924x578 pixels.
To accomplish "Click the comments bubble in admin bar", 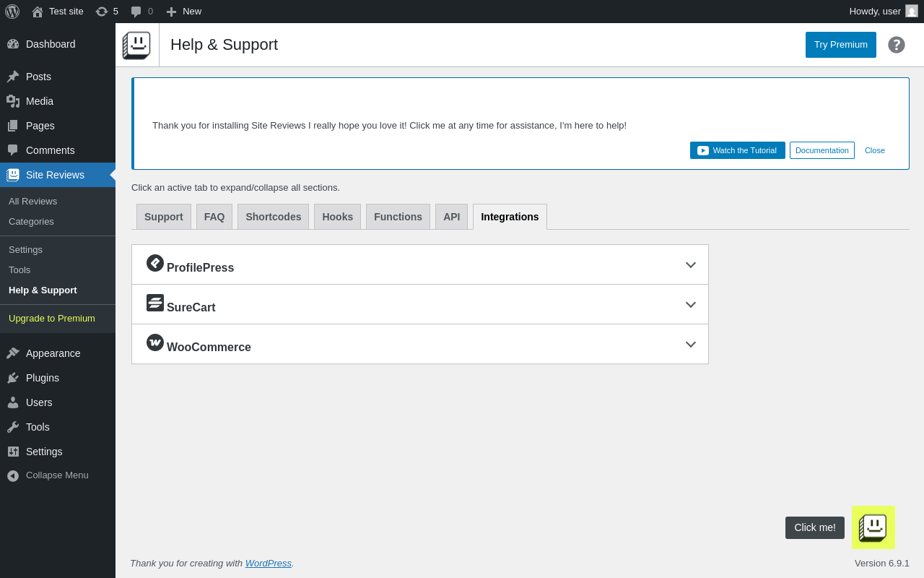I will tap(141, 12).
